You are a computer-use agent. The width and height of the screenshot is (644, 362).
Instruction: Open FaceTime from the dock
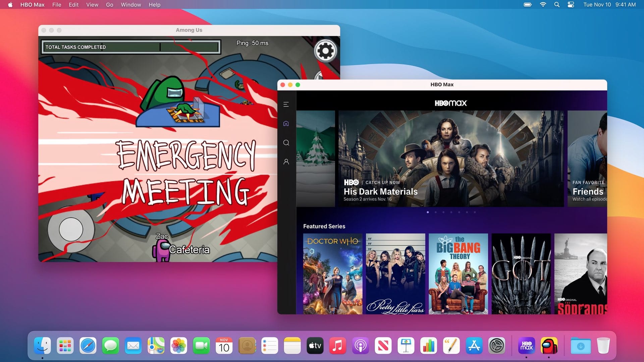pyautogui.click(x=201, y=345)
